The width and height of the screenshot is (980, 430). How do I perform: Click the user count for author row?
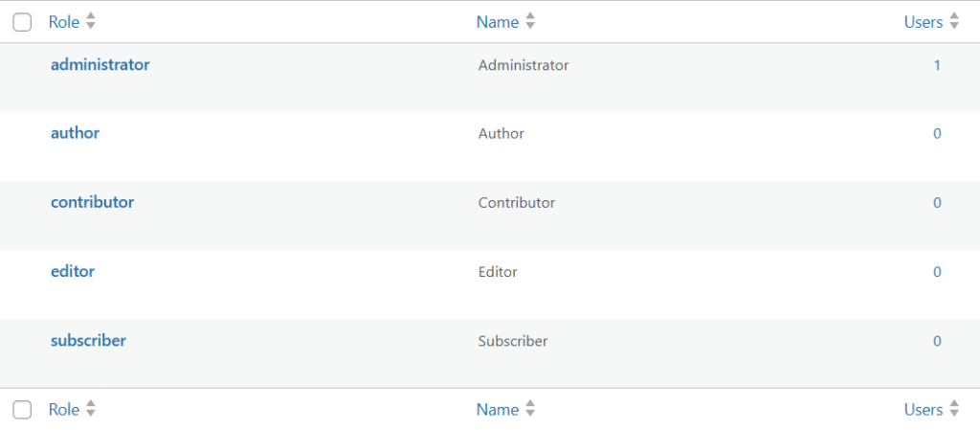938,133
